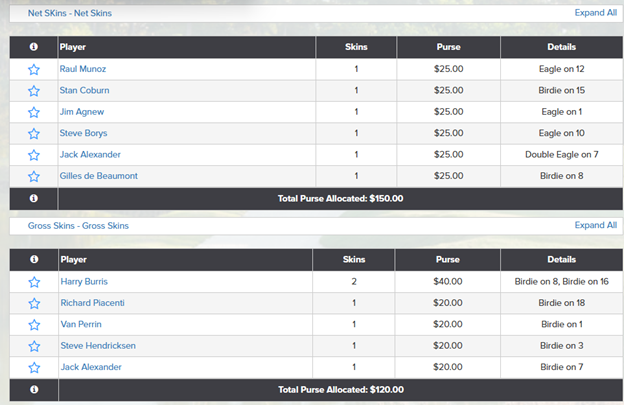The width and height of the screenshot is (624, 405).
Task: Click the Net Skins total purse info icon
Action: (34, 198)
